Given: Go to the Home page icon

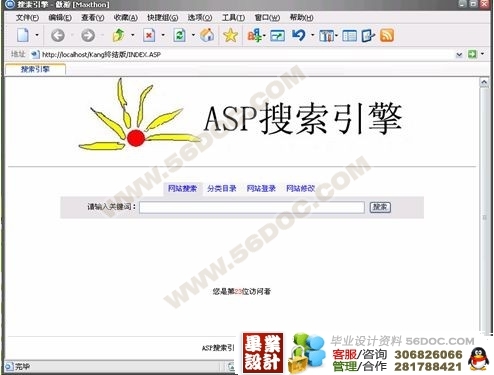Looking at the screenshot, I should (207, 35).
